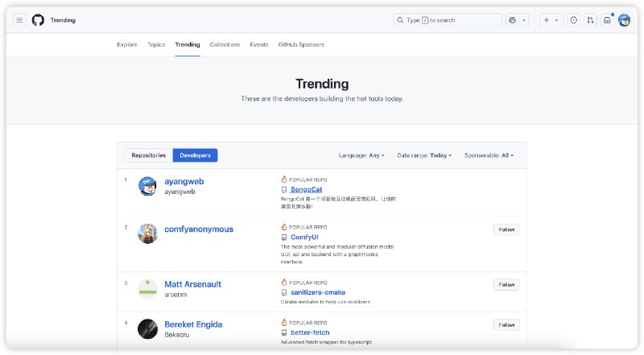Open Copilot chat icon

point(512,20)
